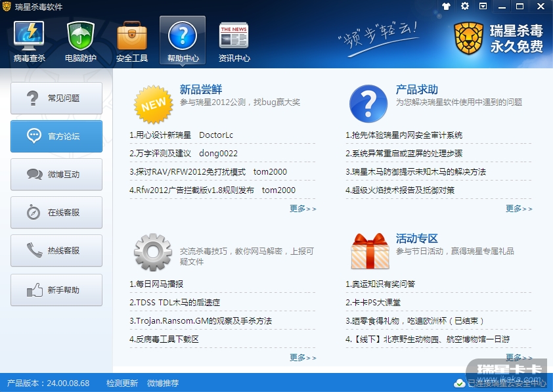
Task: Open 超级火焰技术报告及抵御对策 link
Action: (x=400, y=190)
